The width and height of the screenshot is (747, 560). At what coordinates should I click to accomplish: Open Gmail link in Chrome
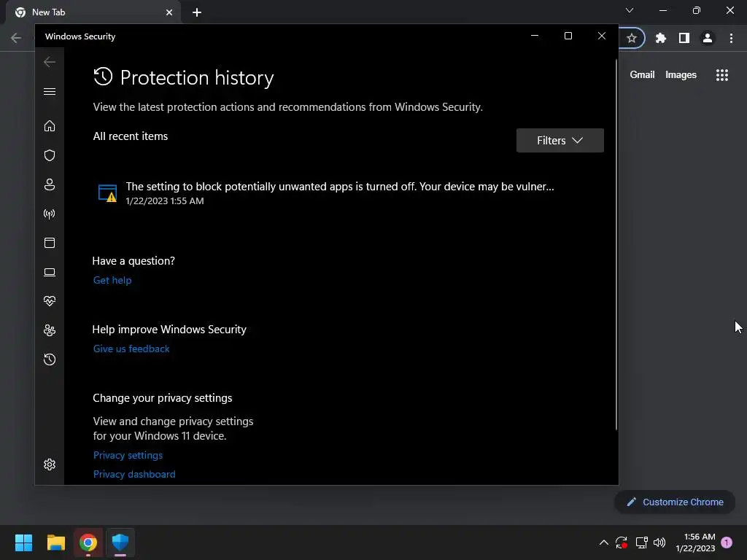(642, 75)
